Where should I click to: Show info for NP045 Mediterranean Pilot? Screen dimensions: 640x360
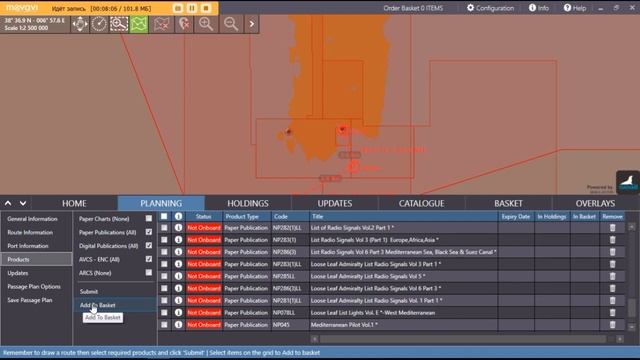coord(178,325)
